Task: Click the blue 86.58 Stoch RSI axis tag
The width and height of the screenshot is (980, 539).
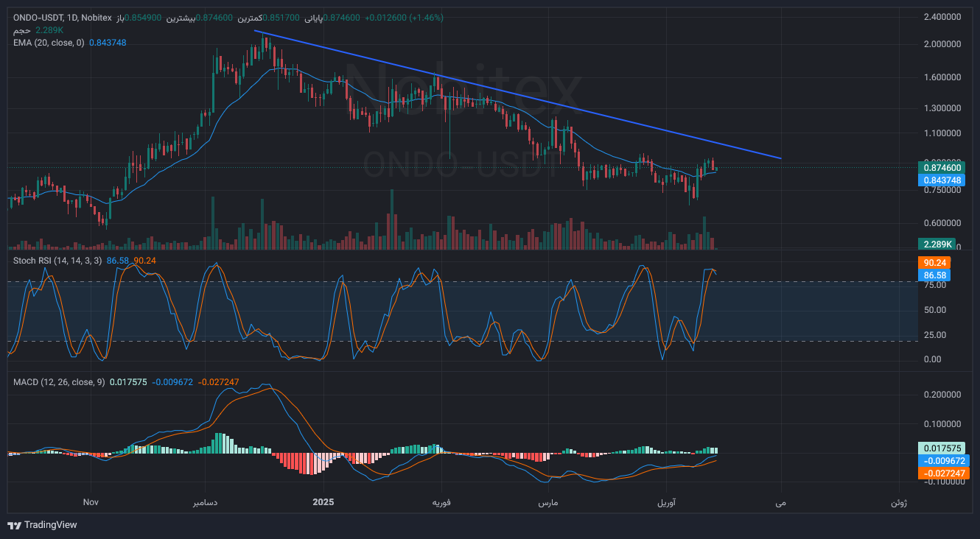Action: [934, 275]
